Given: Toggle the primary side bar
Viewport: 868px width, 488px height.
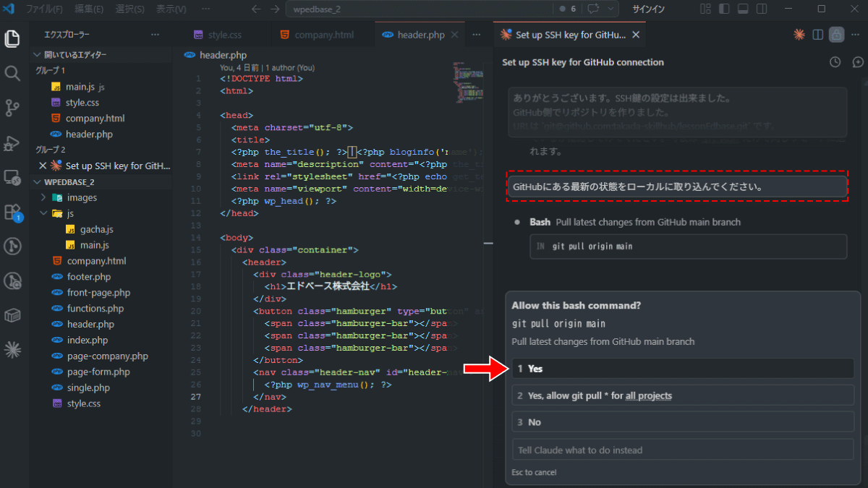Looking at the screenshot, I should click(724, 9).
